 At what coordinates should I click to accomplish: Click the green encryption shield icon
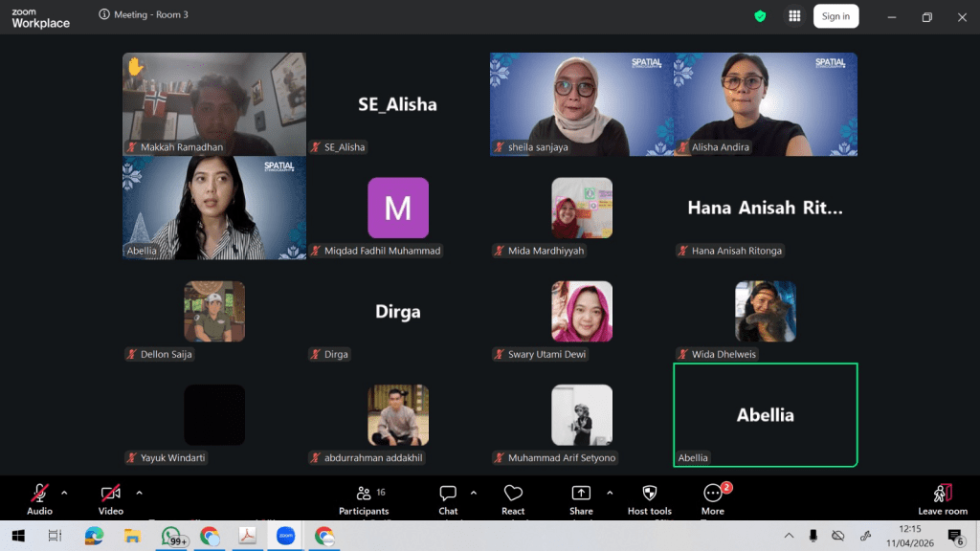[760, 16]
